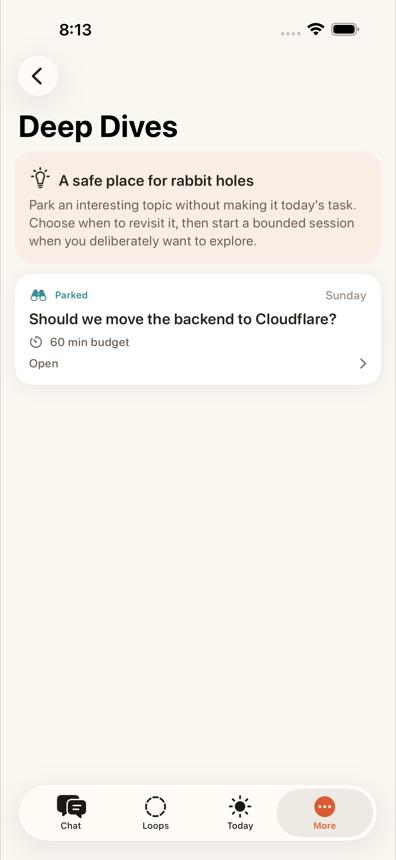Click the orange More ellipsis icon
This screenshot has width=396, height=860.
325,807
